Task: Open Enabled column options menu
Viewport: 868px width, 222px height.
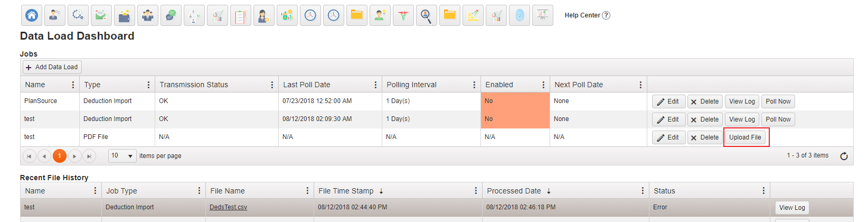Action: click(x=543, y=85)
